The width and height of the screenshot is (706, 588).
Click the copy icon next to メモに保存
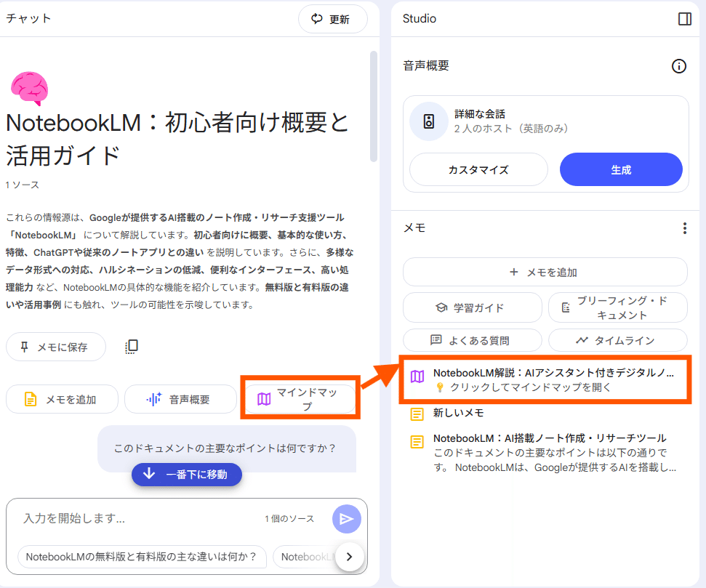pos(132,347)
